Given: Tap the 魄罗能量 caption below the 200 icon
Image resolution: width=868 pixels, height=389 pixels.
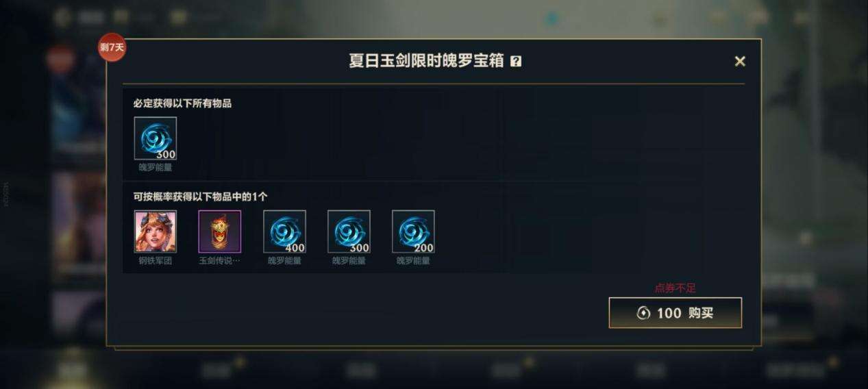Looking at the screenshot, I should [413, 261].
